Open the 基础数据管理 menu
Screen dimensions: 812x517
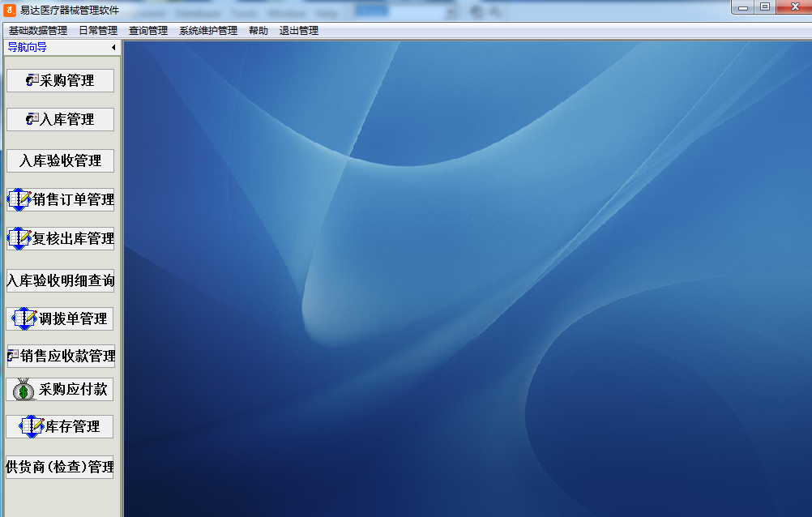click(38, 31)
